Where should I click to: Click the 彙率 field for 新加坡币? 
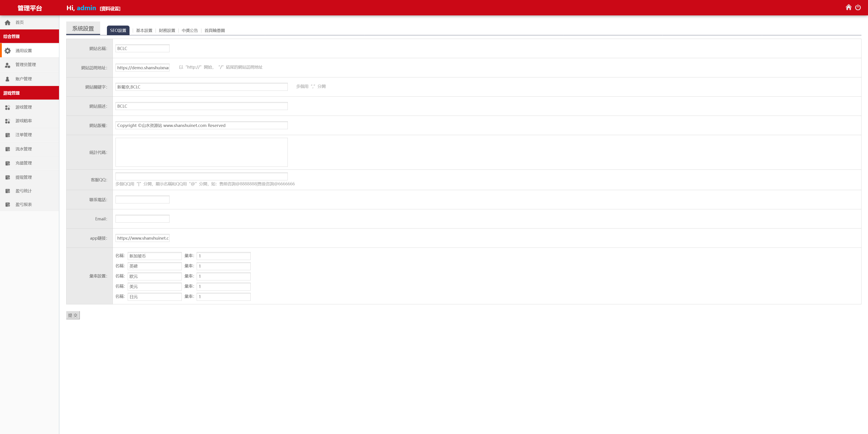(x=223, y=256)
